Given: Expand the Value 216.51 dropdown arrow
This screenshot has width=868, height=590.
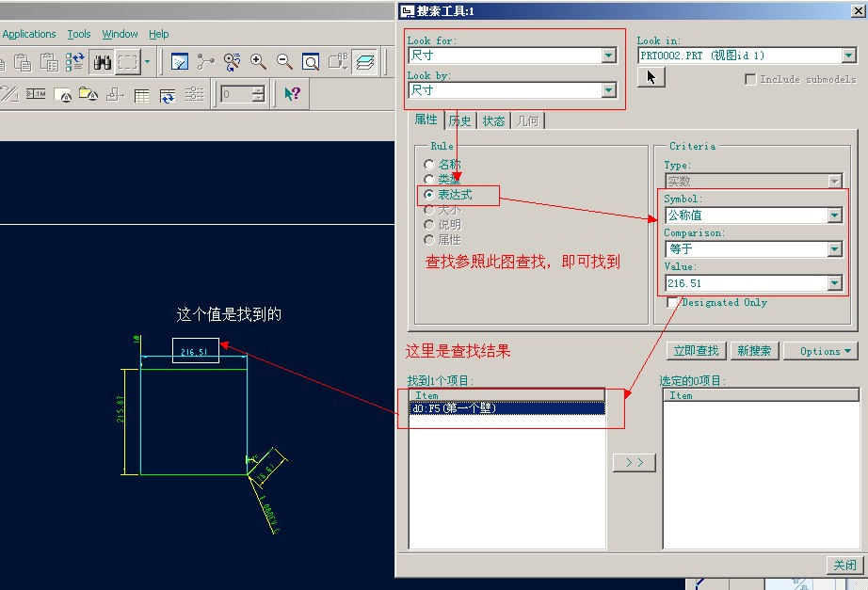Looking at the screenshot, I should [835, 283].
